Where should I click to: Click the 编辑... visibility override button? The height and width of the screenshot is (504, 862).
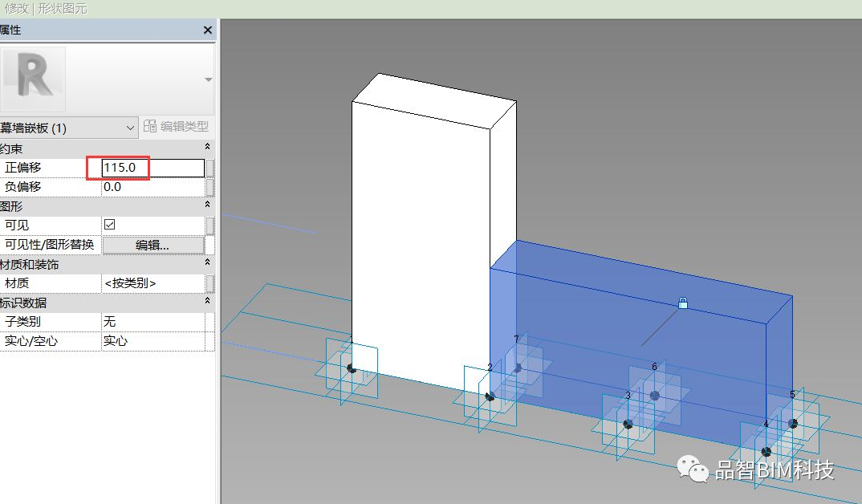[152, 245]
